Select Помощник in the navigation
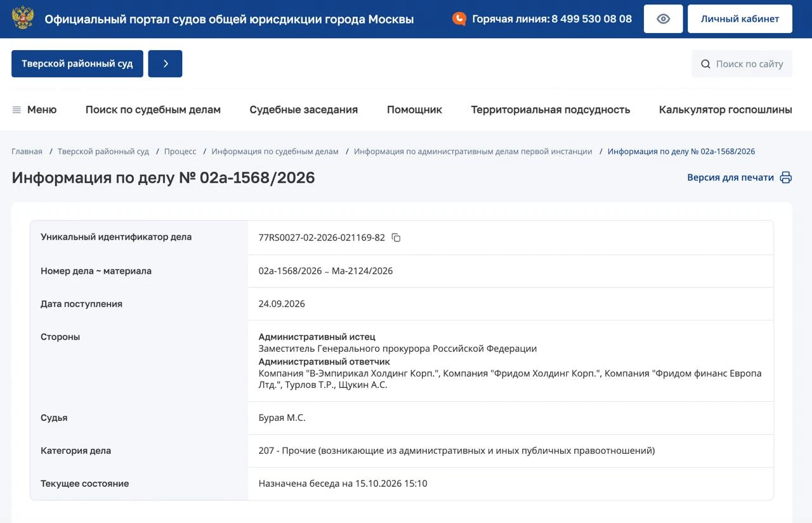Viewport: 812px width, 523px height. [x=414, y=110]
